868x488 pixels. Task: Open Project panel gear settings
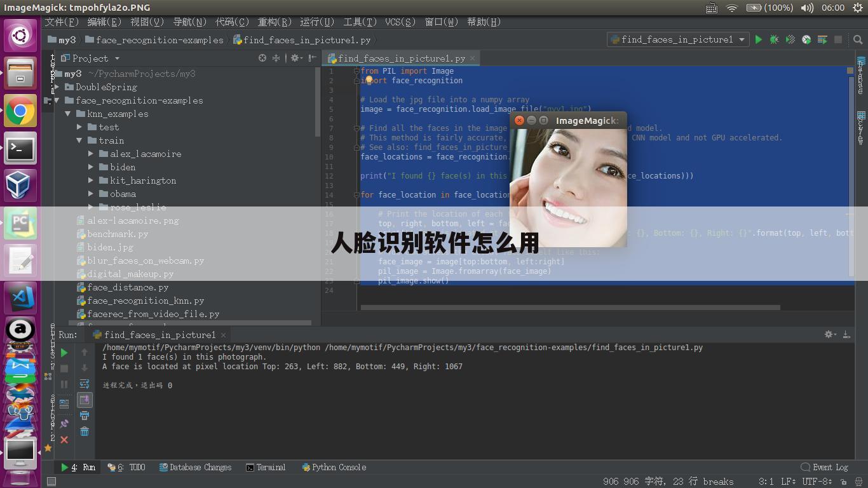[x=295, y=58]
